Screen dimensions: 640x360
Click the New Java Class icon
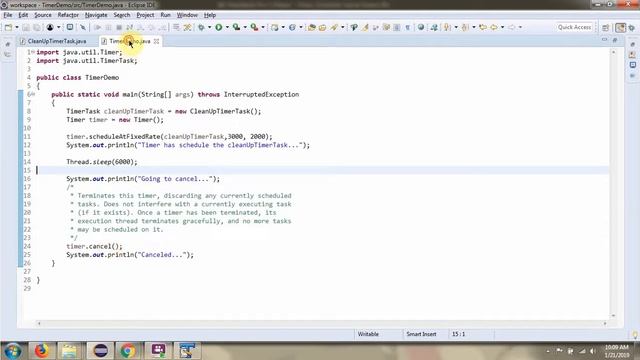click(292, 27)
